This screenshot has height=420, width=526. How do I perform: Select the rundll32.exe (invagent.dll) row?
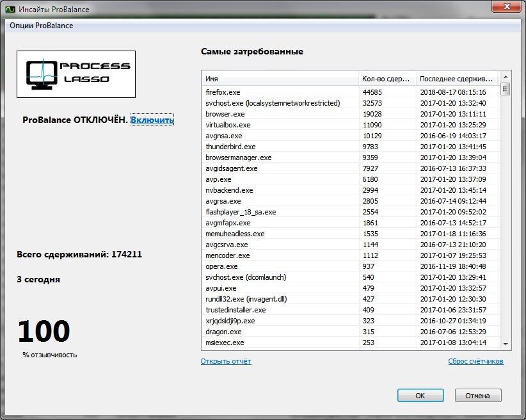[x=351, y=299]
